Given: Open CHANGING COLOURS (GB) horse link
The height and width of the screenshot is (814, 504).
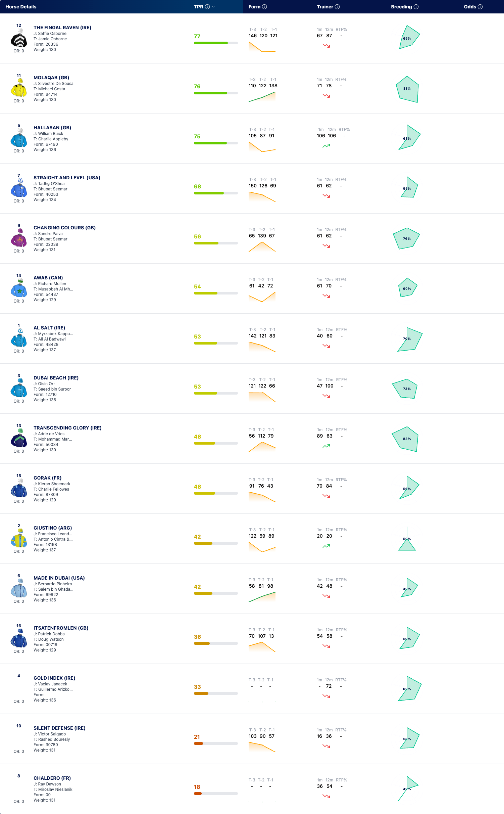Looking at the screenshot, I should coord(64,228).
